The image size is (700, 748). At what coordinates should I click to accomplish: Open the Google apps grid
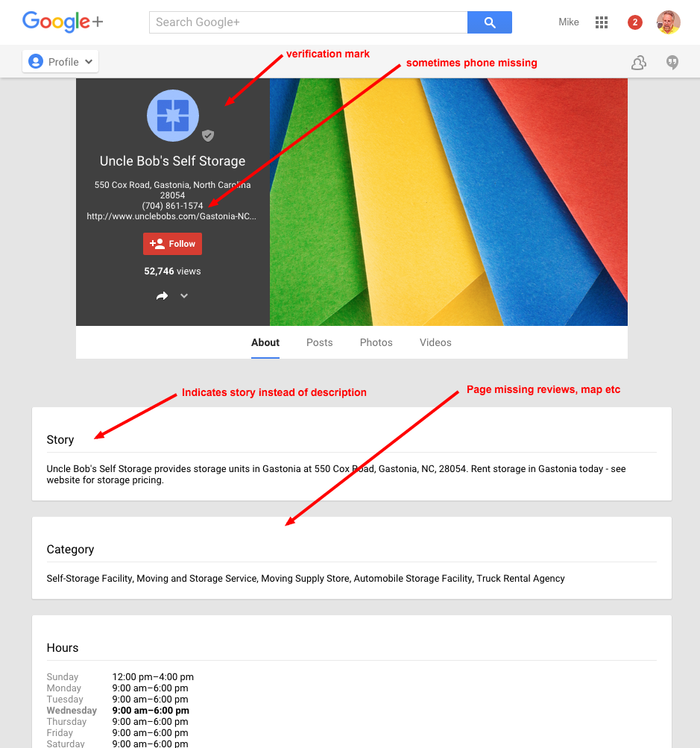tap(602, 22)
